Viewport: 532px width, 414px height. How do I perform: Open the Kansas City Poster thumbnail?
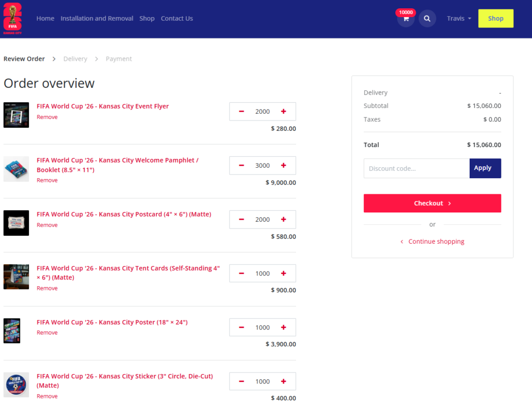coord(12,331)
